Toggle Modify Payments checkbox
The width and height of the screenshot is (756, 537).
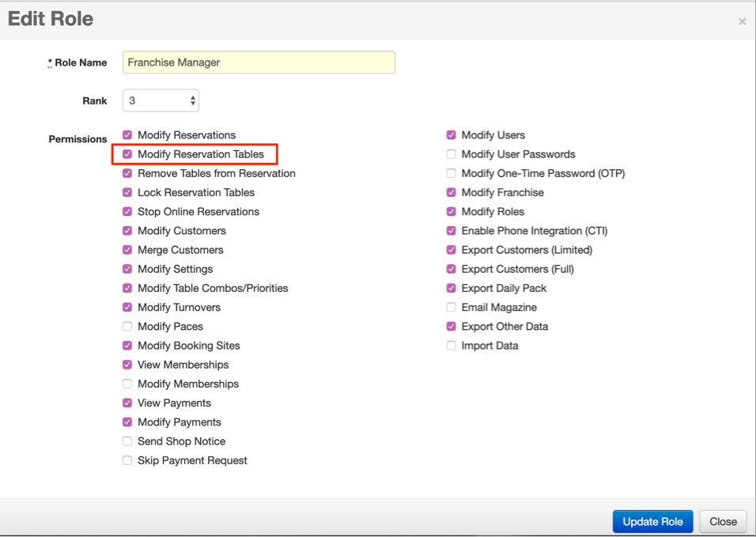click(127, 422)
